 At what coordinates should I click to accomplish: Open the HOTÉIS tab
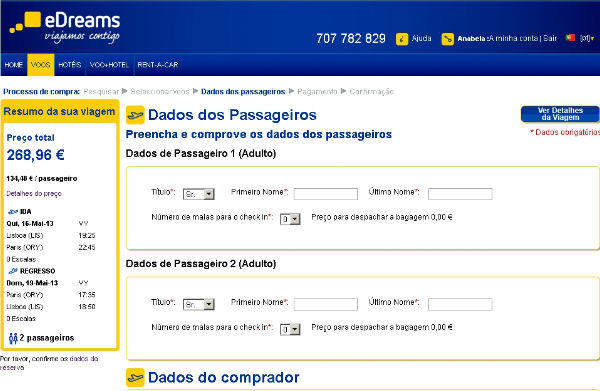tap(70, 65)
